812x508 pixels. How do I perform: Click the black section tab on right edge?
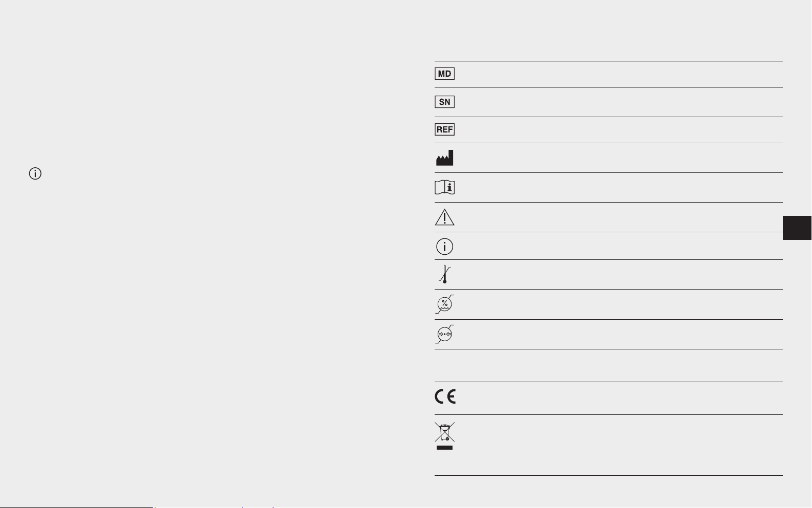(x=797, y=228)
